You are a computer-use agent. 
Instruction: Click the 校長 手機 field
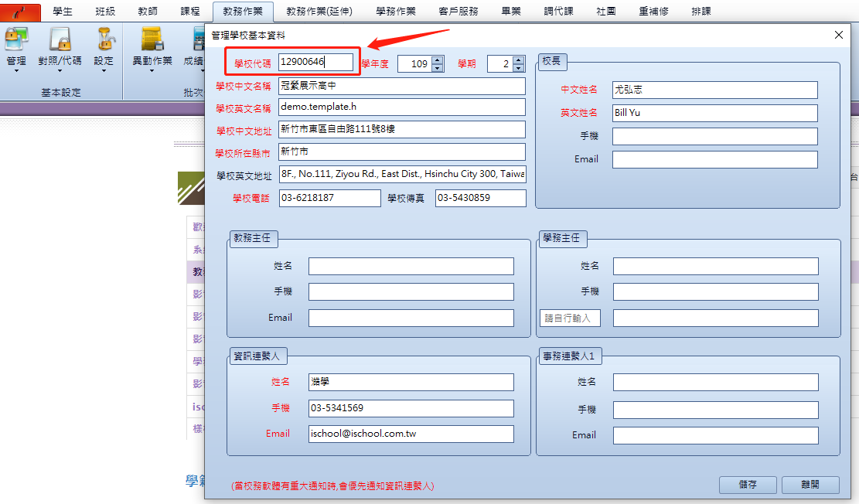coord(715,136)
